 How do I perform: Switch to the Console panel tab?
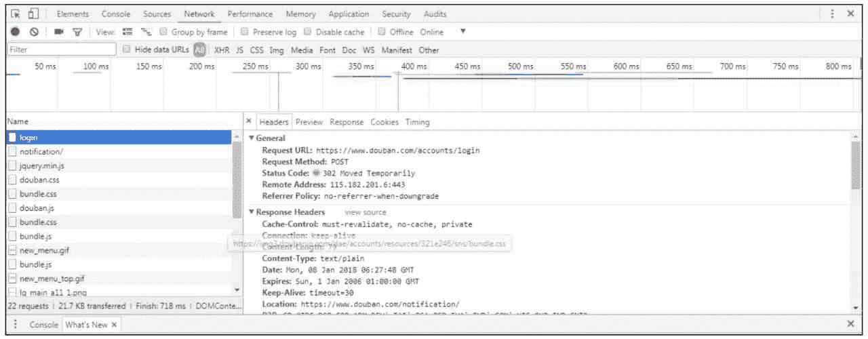coord(116,14)
